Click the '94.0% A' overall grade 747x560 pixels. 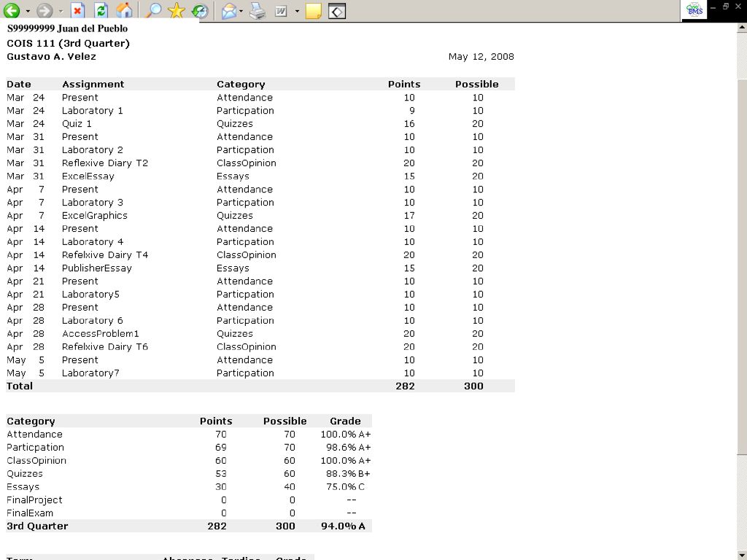[x=343, y=526]
